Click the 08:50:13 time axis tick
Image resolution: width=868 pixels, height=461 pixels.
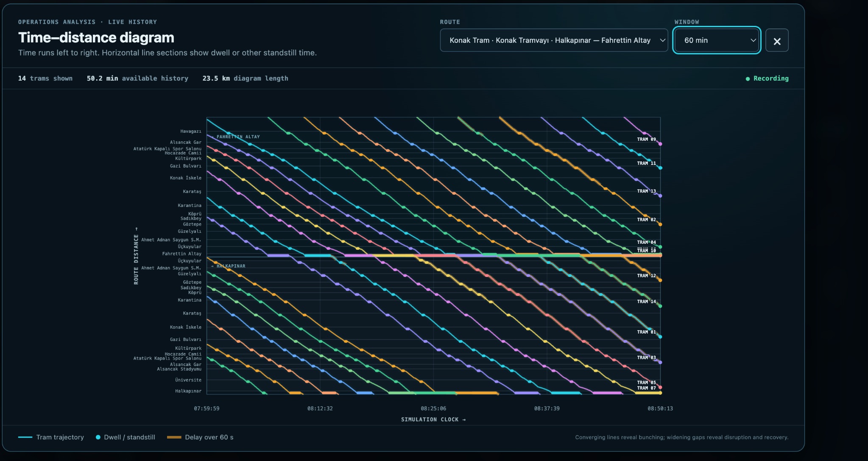click(x=660, y=408)
